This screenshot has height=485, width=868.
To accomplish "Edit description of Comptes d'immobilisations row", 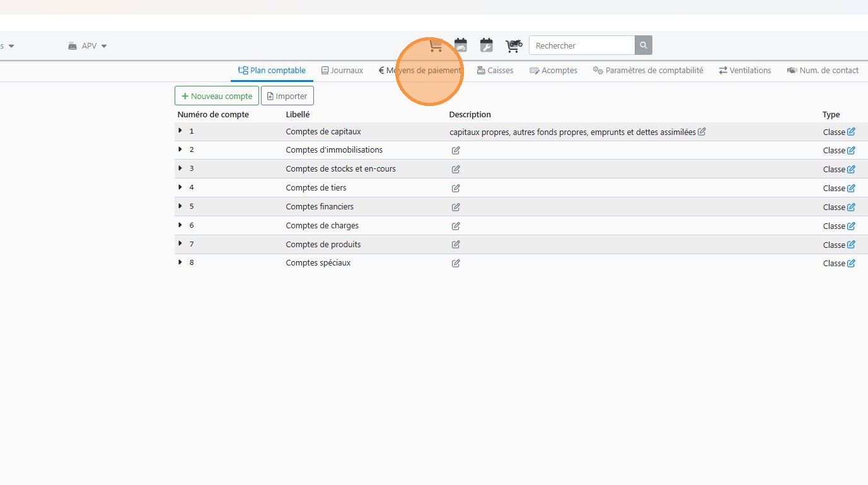I will click(x=456, y=150).
